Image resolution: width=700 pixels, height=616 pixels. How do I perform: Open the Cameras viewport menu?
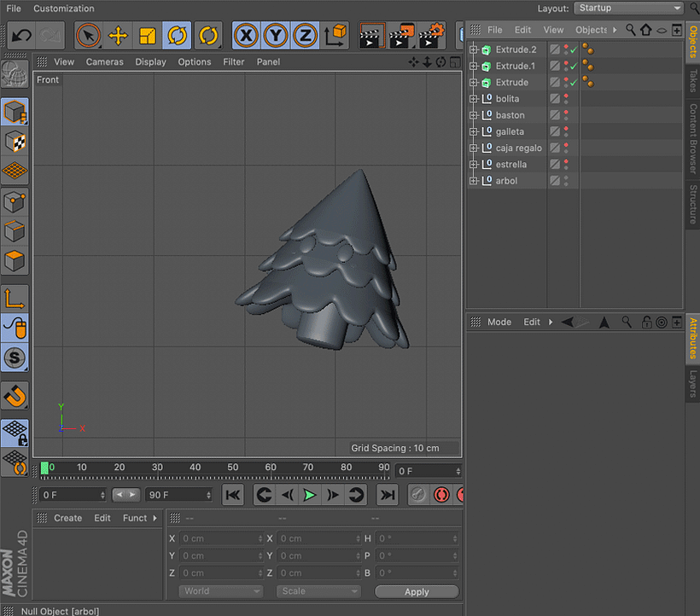coord(104,61)
